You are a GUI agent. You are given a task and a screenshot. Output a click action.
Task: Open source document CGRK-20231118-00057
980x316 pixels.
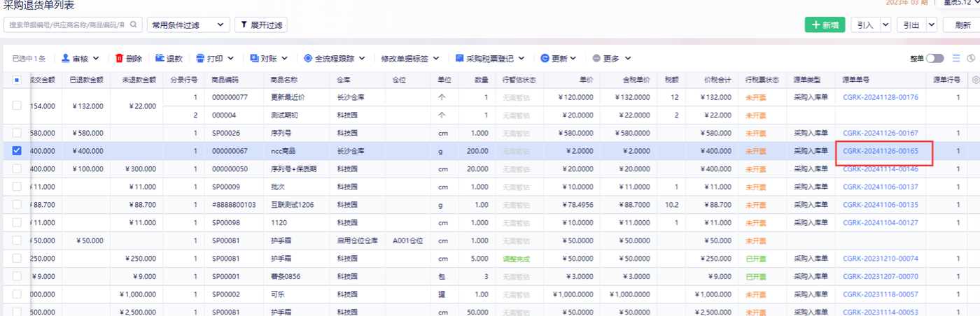pyautogui.click(x=880, y=294)
